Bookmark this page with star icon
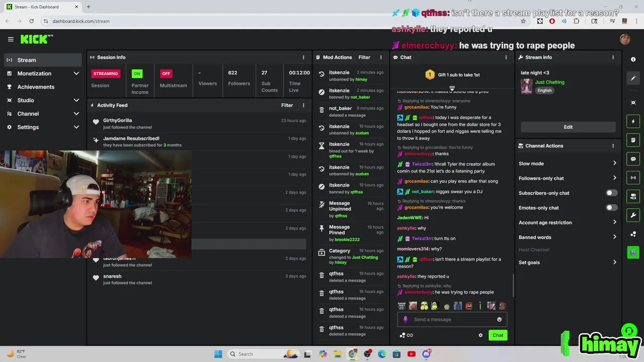Viewport: 644px width, 362px height. click(523, 21)
